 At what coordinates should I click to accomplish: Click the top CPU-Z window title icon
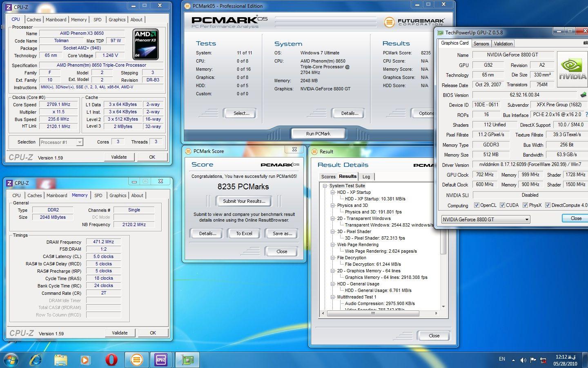tap(9, 7)
